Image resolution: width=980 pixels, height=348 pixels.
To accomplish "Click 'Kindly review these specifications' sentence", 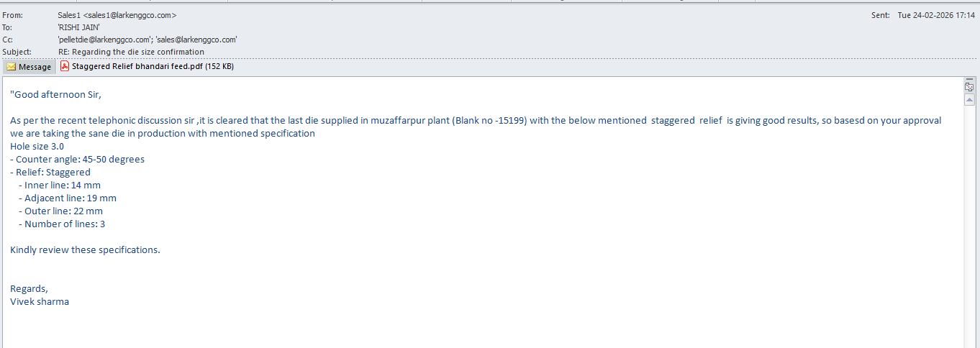I will tap(85, 249).
